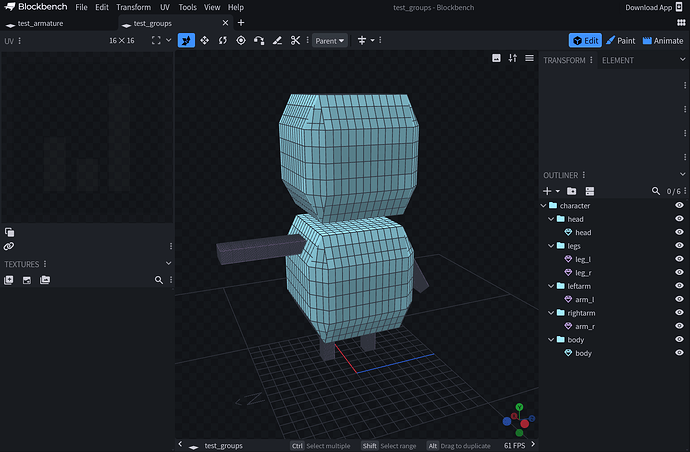The height and width of the screenshot is (452, 690).
Task: Click the add group folder icon in Outliner
Action: point(571,190)
